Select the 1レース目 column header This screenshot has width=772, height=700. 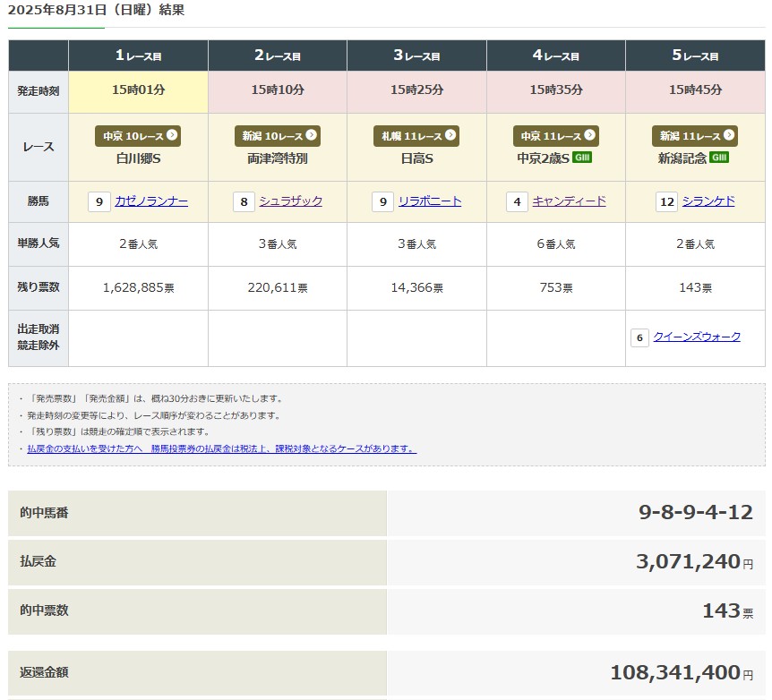[138, 55]
